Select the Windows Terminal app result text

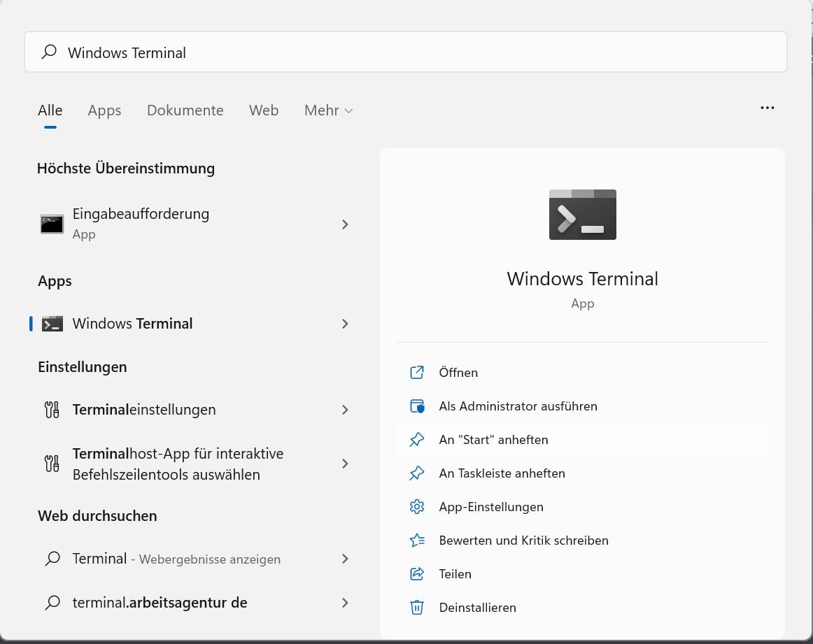coord(133,324)
